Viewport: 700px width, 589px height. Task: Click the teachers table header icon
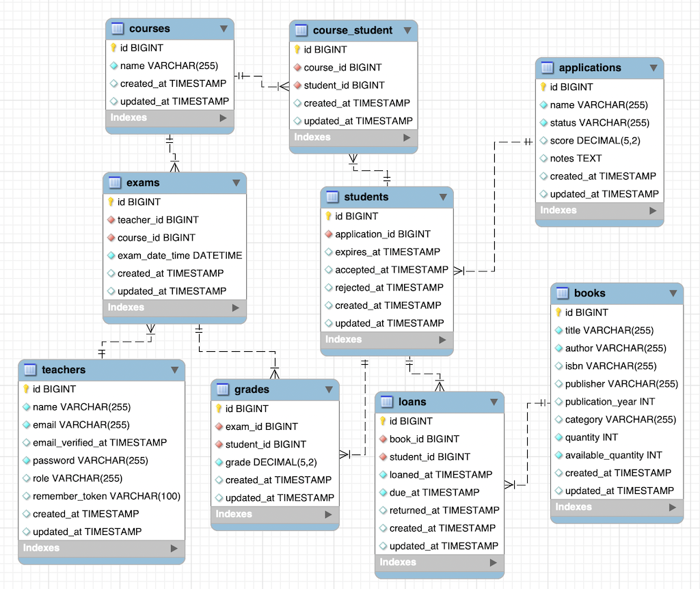[x=30, y=370]
